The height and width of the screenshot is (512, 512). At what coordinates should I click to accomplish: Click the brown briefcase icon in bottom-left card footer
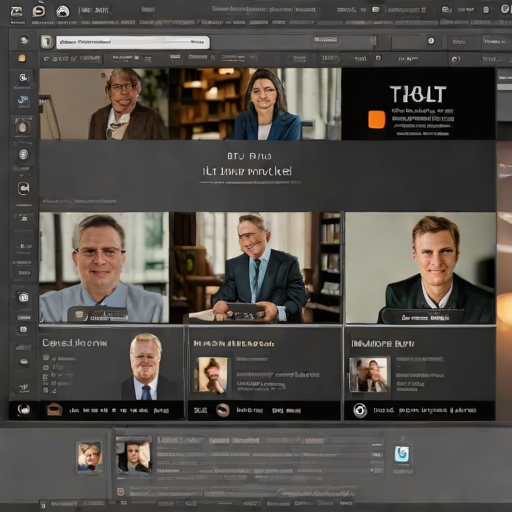[x=54, y=409]
